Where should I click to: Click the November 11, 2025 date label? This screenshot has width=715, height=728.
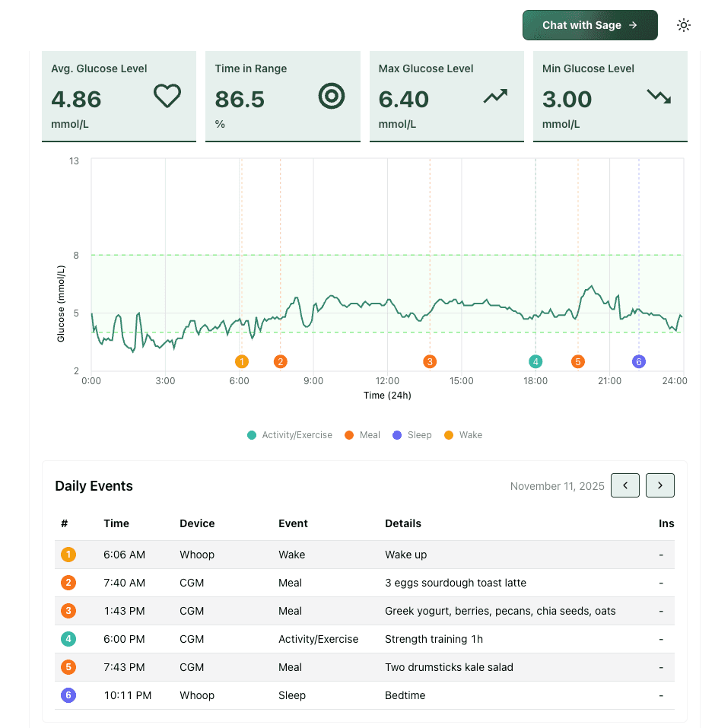click(x=557, y=486)
